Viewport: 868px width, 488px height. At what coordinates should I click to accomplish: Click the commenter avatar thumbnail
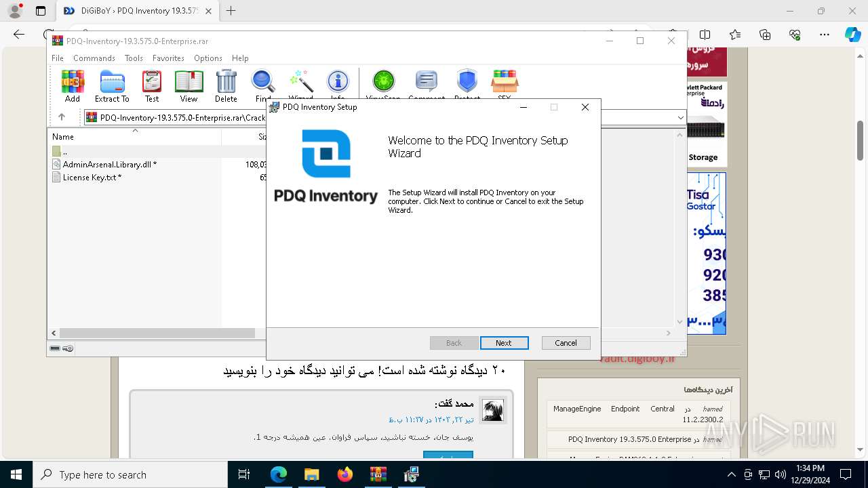click(x=493, y=411)
